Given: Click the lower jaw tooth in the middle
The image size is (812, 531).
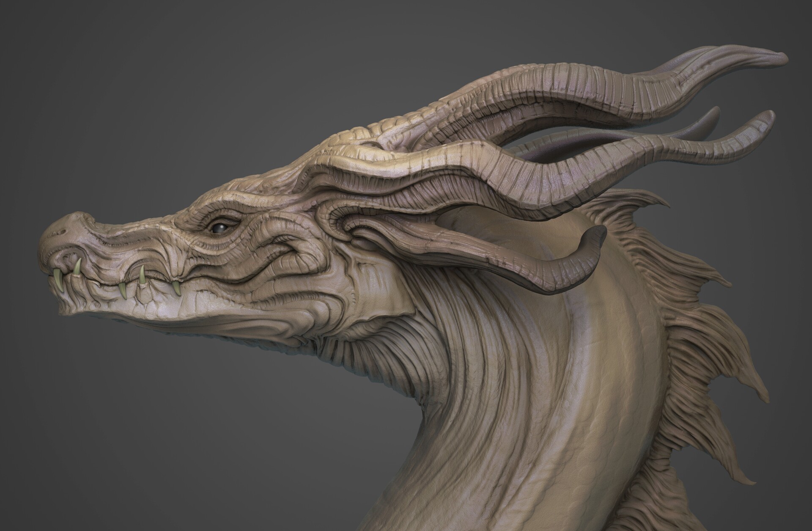Looking at the screenshot, I should pos(123,290).
